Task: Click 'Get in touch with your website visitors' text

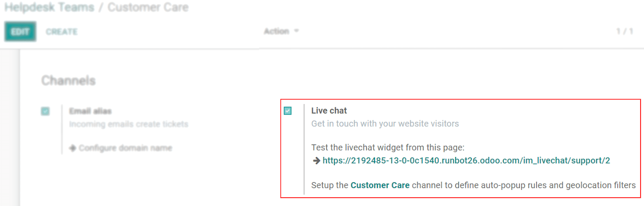Action: click(385, 123)
